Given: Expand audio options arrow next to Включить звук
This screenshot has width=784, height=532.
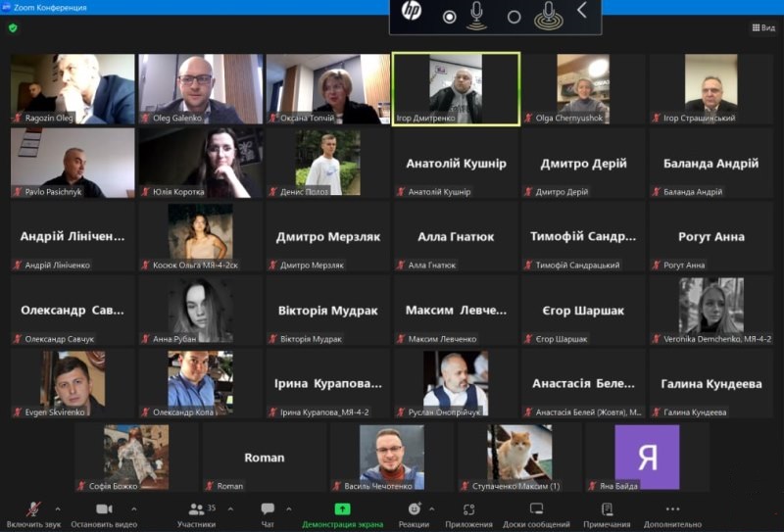Looking at the screenshot, I should pos(58,509).
